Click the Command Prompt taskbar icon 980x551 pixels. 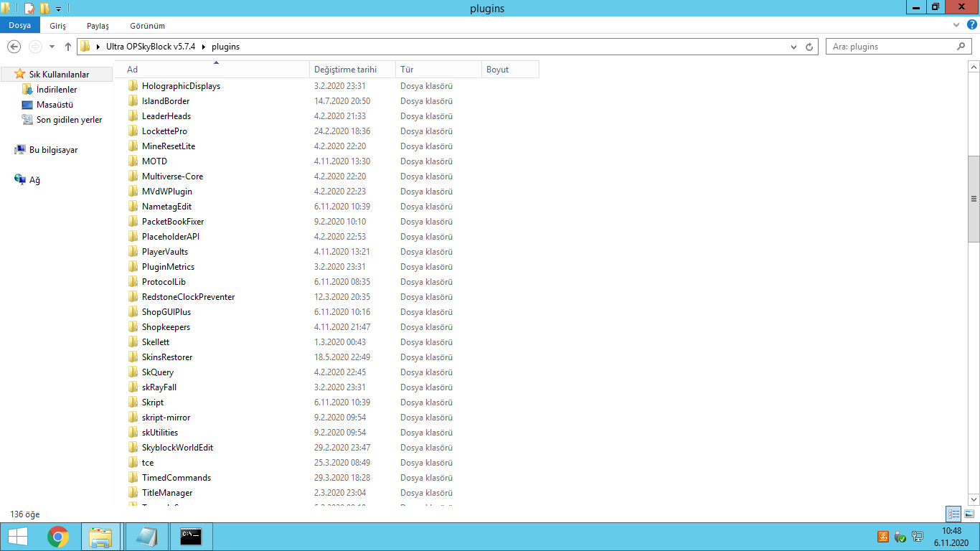190,537
